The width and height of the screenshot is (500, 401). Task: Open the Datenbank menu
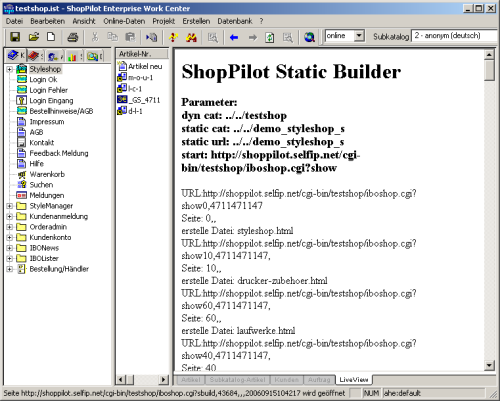(x=235, y=21)
